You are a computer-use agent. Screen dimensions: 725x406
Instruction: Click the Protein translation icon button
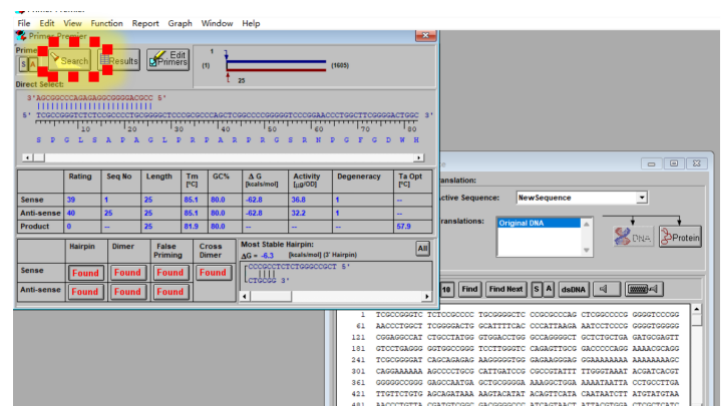click(x=680, y=237)
